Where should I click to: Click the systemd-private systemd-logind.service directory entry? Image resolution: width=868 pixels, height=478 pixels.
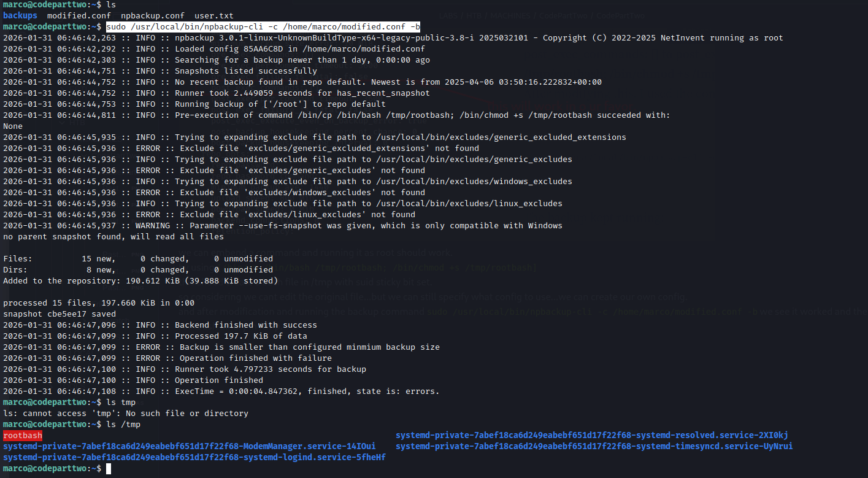pyautogui.click(x=194, y=458)
